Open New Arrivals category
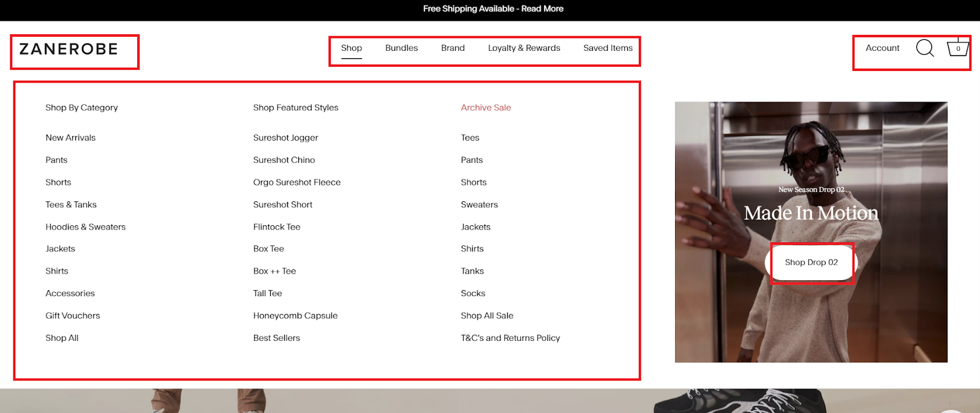This screenshot has height=413, width=980. click(x=70, y=138)
